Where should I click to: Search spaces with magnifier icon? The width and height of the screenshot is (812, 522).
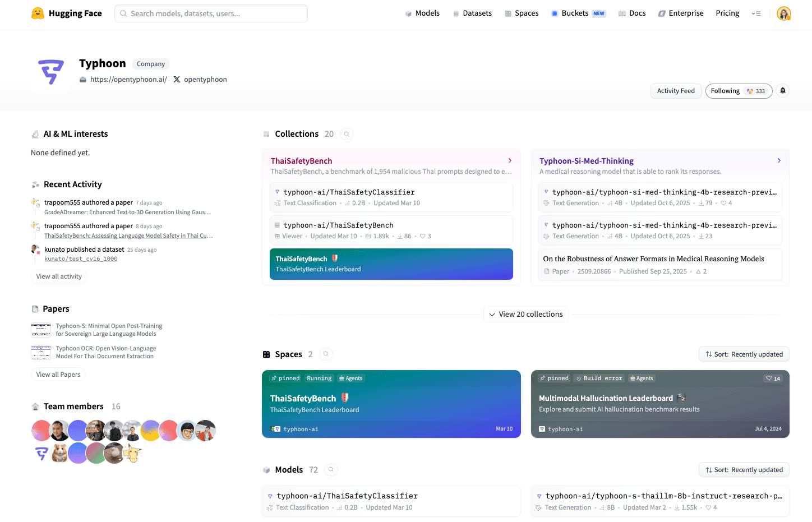point(326,354)
